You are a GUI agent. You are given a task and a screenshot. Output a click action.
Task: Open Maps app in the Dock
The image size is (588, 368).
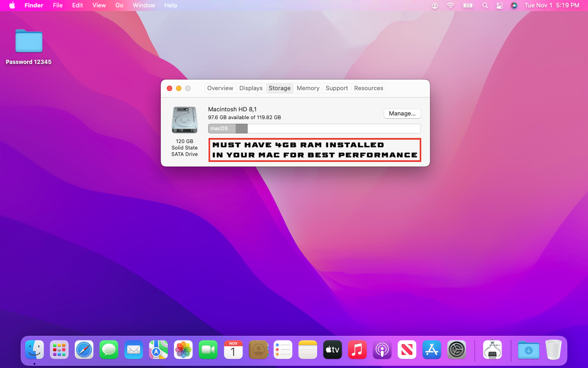tap(158, 350)
